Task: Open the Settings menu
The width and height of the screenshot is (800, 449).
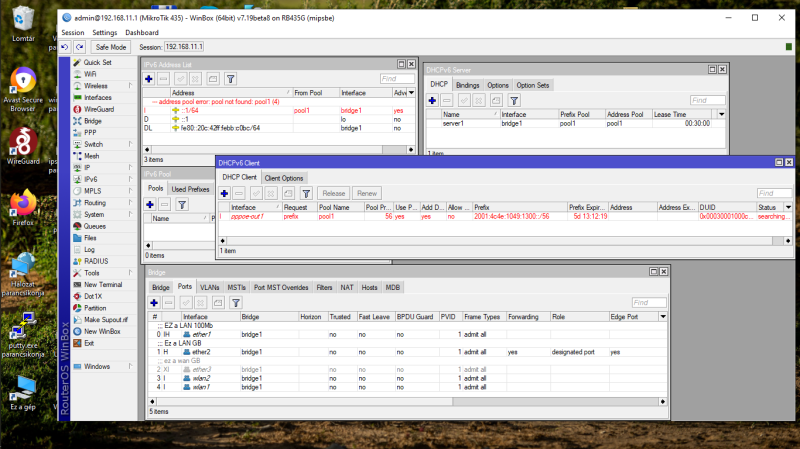Action: pyautogui.click(x=105, y=33)
